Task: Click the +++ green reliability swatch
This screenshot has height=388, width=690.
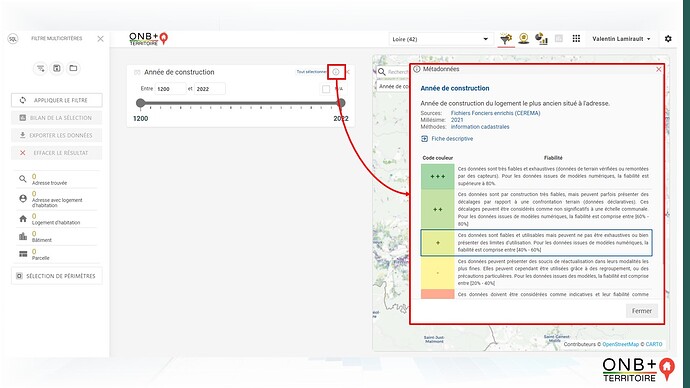Action: [437, 176]
